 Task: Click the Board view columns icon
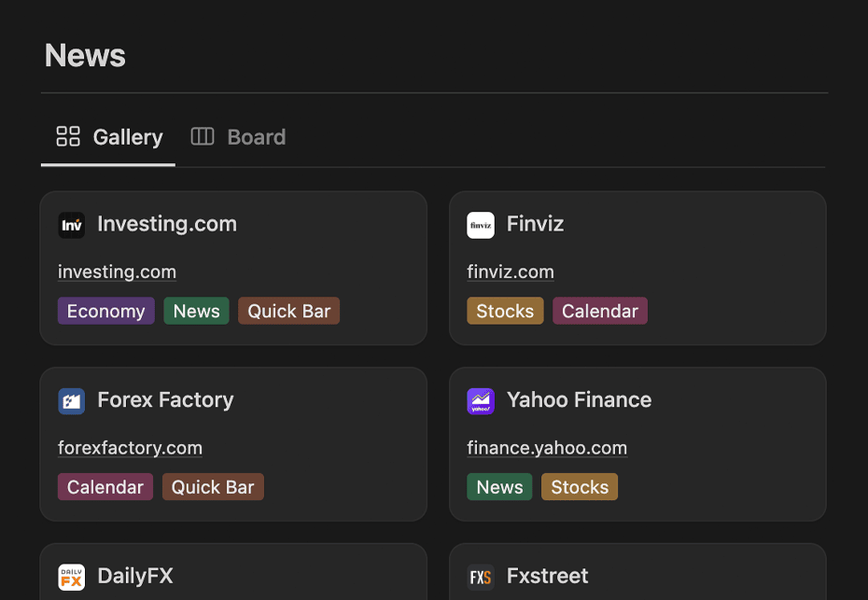point(203,136)
